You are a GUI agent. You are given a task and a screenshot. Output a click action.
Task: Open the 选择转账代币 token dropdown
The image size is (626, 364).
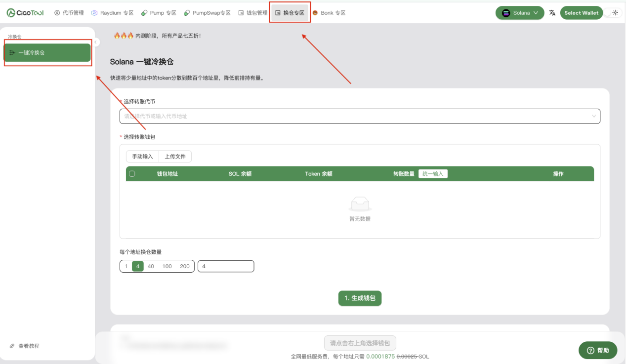[360, 116]
